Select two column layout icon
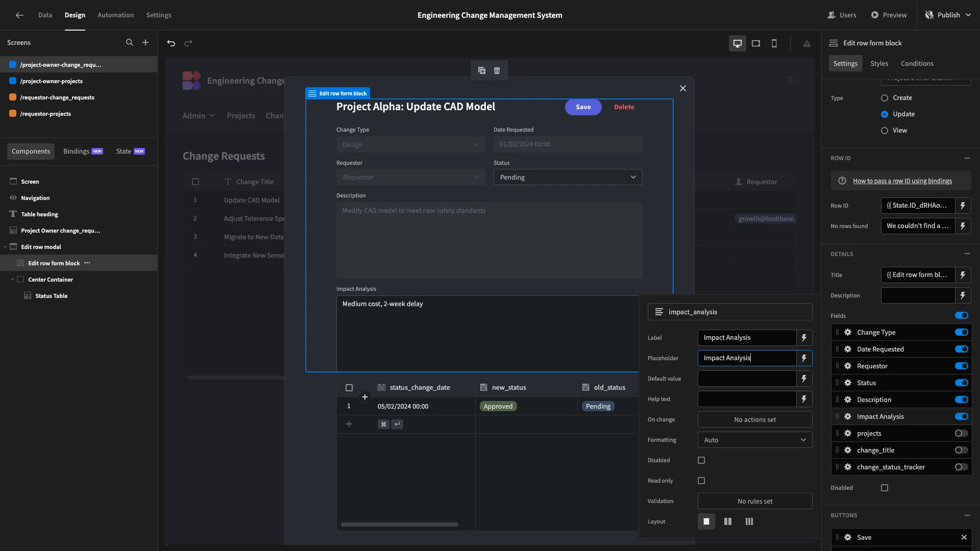Screen dimensions: 980x551 click(728, 521)
